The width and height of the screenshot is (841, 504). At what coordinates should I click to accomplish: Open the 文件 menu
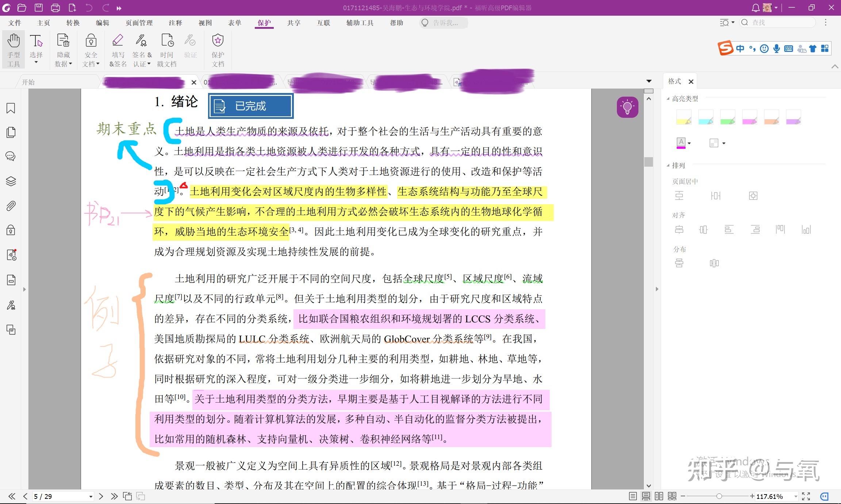click(15, 23)
